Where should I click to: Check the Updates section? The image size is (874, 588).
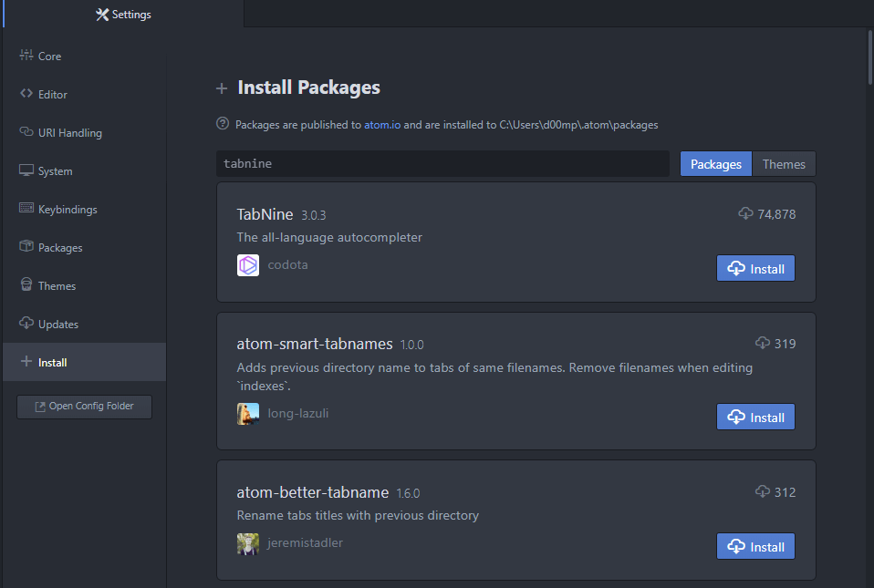(57, 325)
